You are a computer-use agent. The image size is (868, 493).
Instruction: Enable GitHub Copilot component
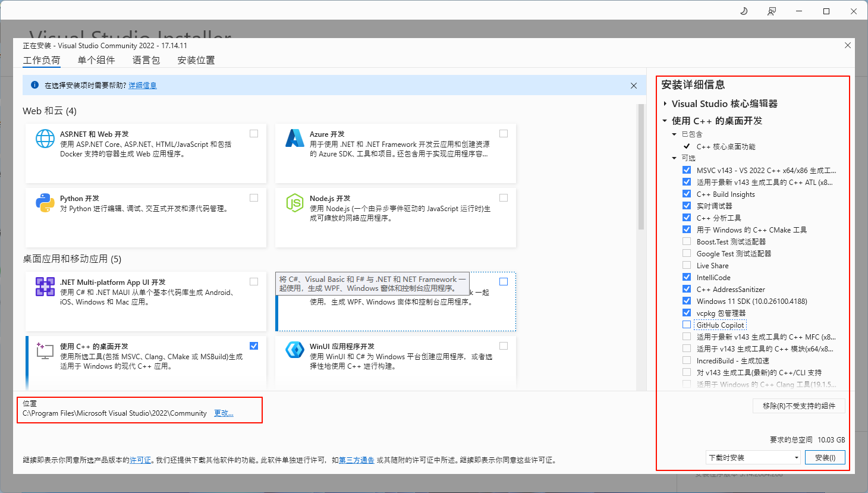(x=687, y=325)
